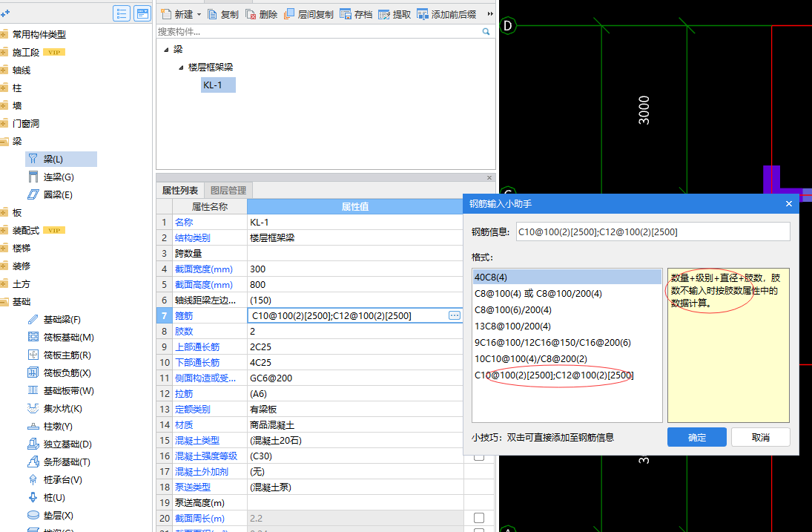Tick the checkbox in row 16 混凝土强度等级
812x532 pixels.
pos(479,457)
